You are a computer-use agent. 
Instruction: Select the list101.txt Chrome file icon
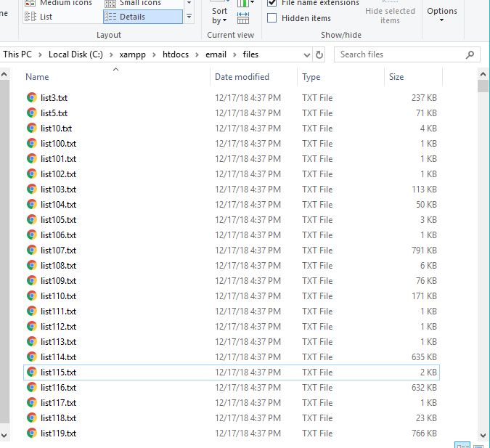(31, 159)
